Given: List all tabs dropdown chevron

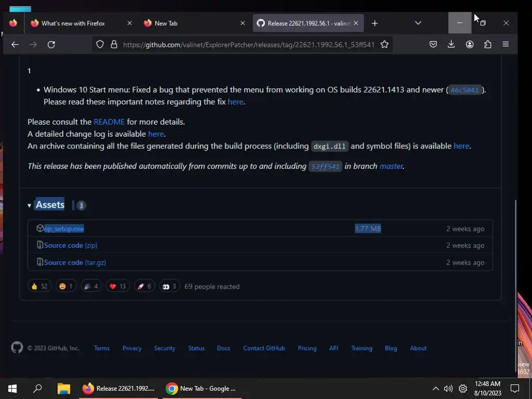Looking at the screenshot, I should click(x=418, y=23).
